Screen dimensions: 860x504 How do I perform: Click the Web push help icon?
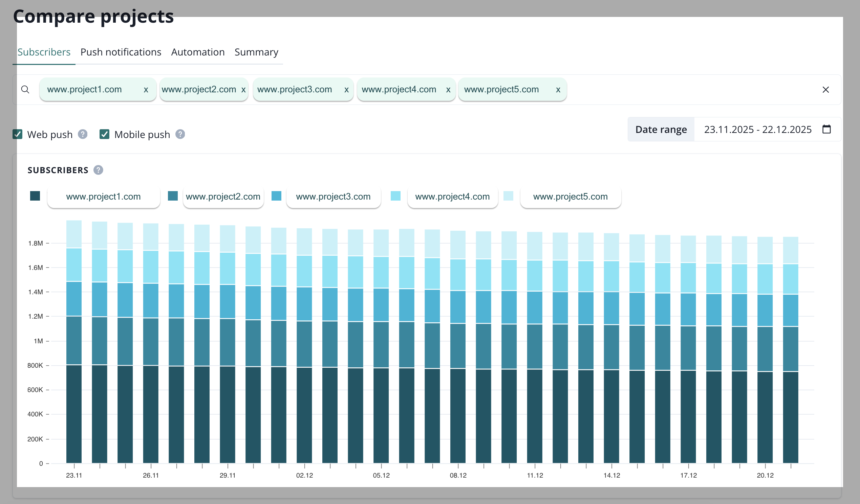[x=83, y=134]
